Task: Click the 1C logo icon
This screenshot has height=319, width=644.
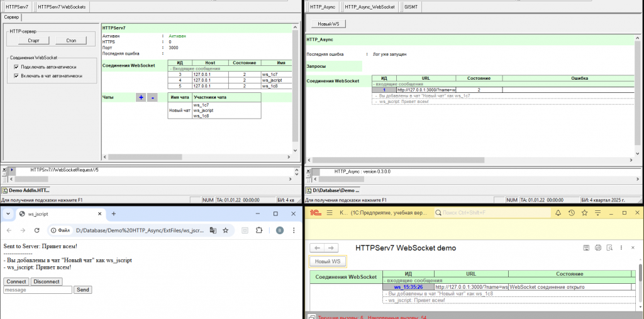Action: click(x=315, y=213)
